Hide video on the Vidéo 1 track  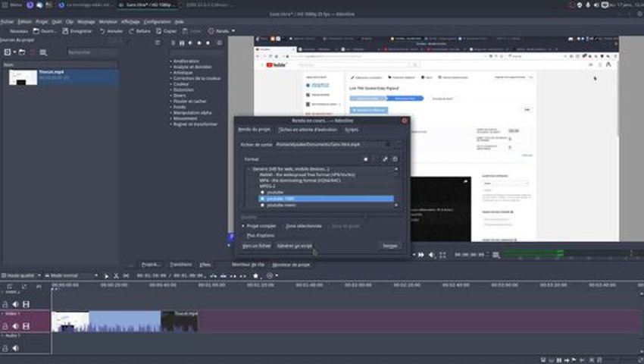point(26,326)
